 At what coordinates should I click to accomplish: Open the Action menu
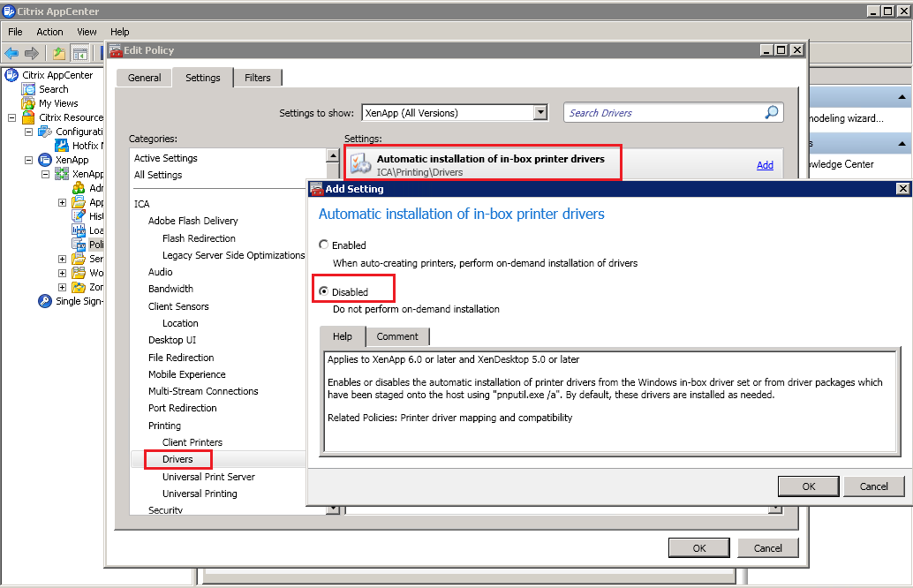pyautogui.click(x=49, y=32)
